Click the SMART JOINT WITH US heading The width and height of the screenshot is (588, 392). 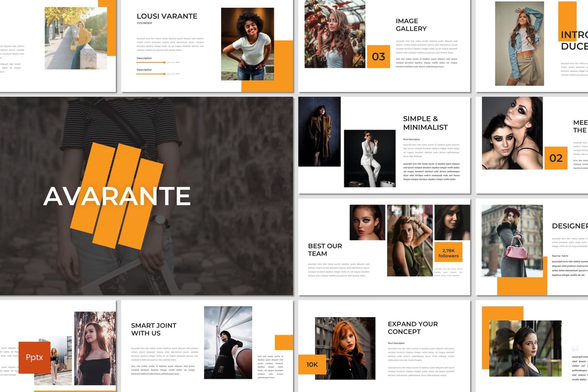[153, 329]
